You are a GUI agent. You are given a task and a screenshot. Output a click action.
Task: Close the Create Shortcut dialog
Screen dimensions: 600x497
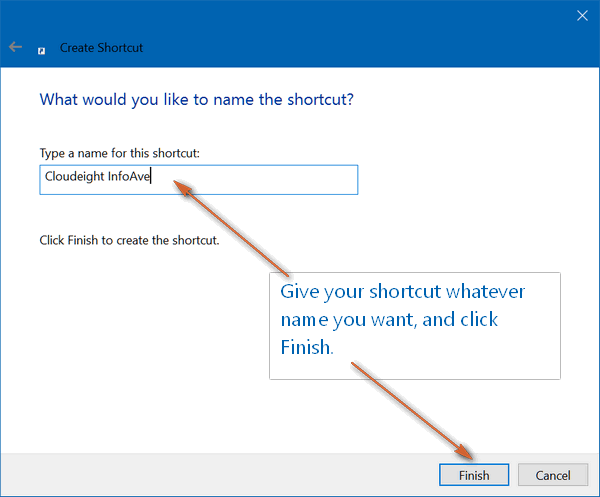pos(582,16)
